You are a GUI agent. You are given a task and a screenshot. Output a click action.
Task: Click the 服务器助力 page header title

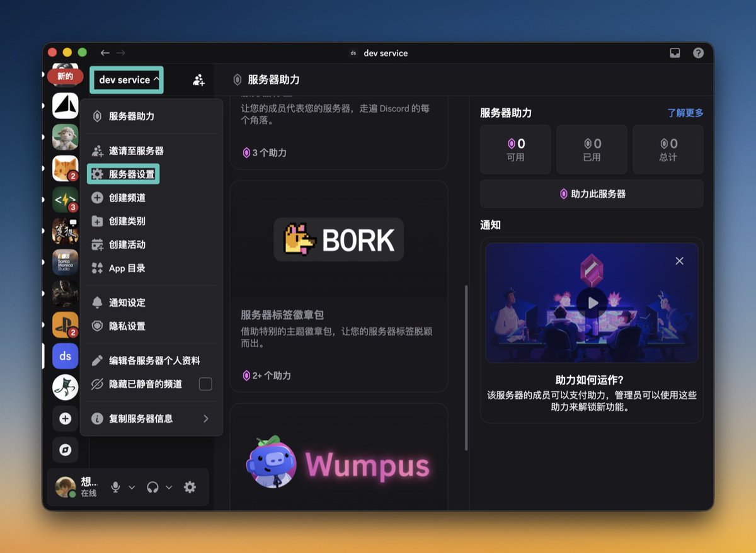(273, 80)
